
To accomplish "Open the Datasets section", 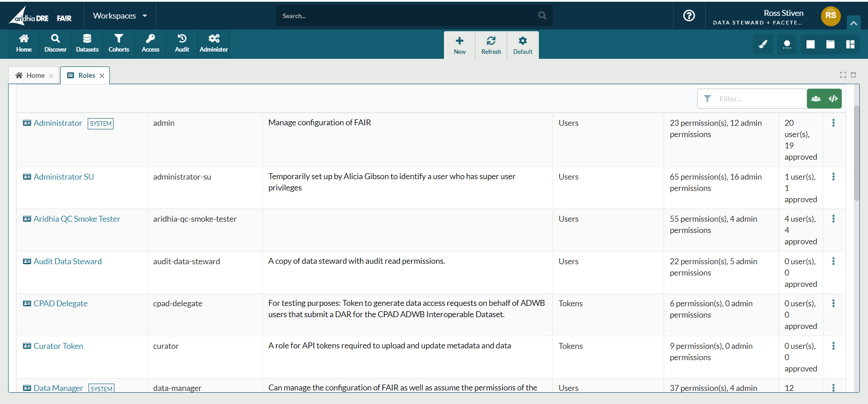I will 87,43.
